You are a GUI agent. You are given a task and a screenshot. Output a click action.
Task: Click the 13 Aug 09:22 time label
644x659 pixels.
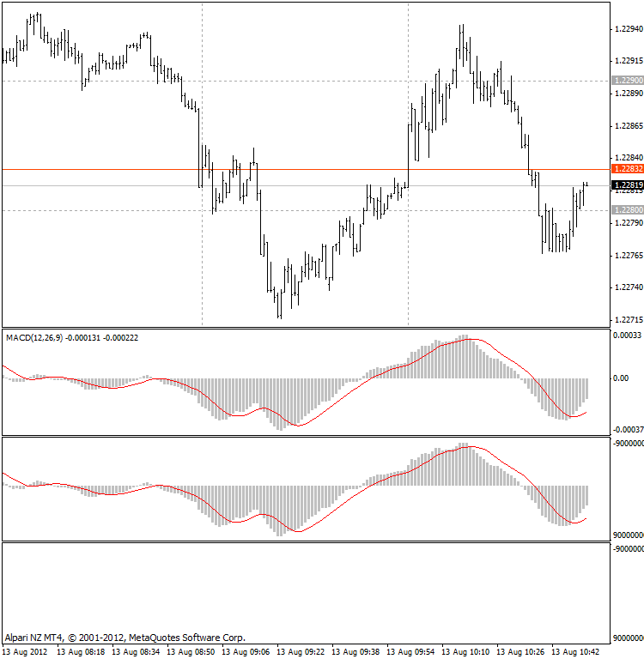pos(302,652)
